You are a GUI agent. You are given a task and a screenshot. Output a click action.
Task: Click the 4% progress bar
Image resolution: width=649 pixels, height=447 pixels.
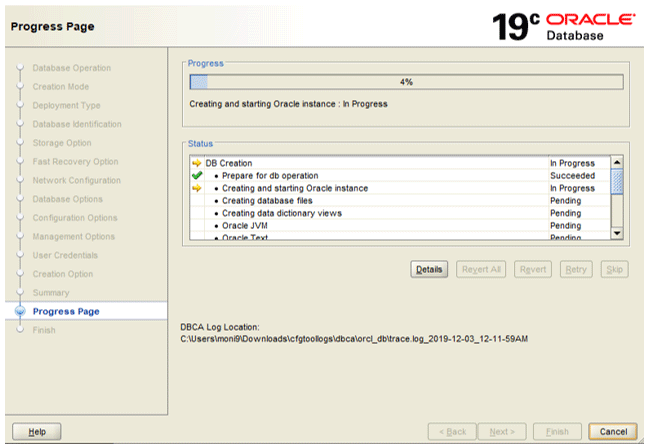coord(406,82)
